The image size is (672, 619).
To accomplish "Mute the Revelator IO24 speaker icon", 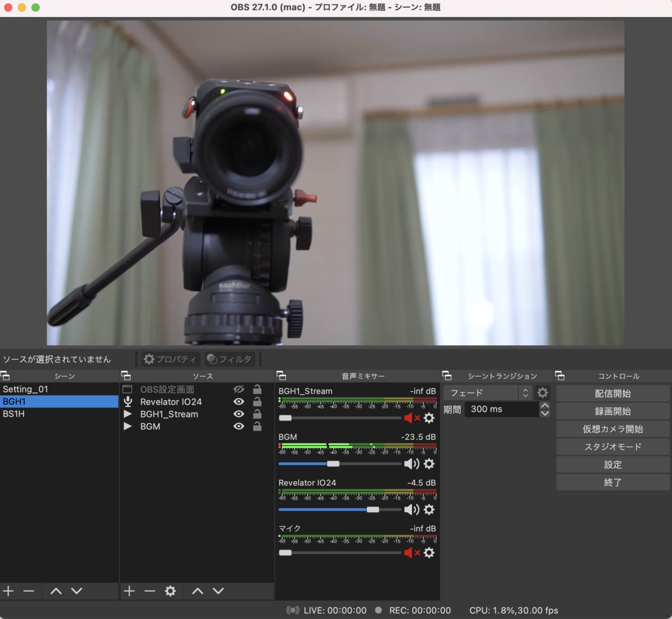I will tap(411, 510).
